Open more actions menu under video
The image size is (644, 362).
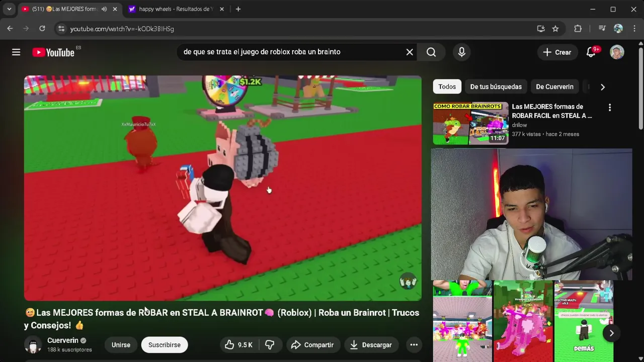(x=414, y=344)
